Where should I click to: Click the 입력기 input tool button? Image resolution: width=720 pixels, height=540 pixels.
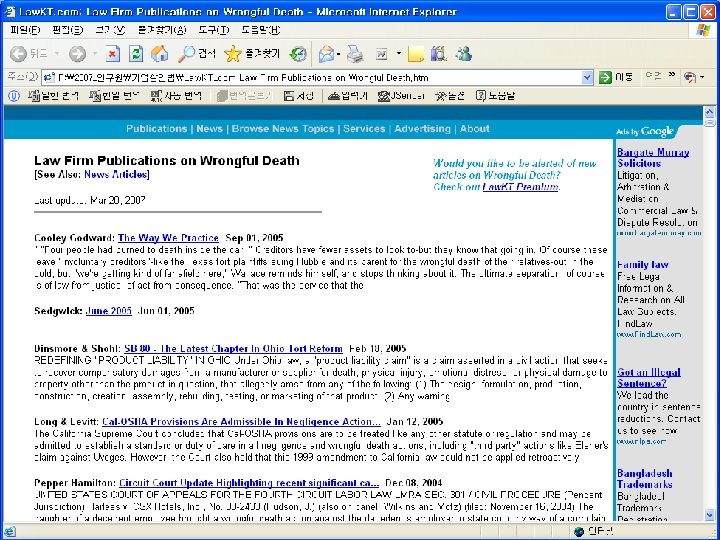tap(348, 96)
